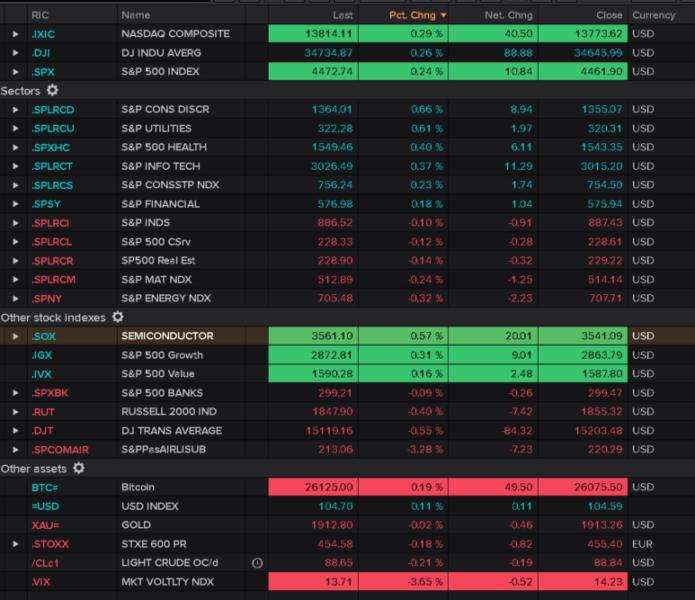Viewport: 695px width, 600px height.
Task: Select S&P 500 INDEX name cell
Action: click(160, 71)
